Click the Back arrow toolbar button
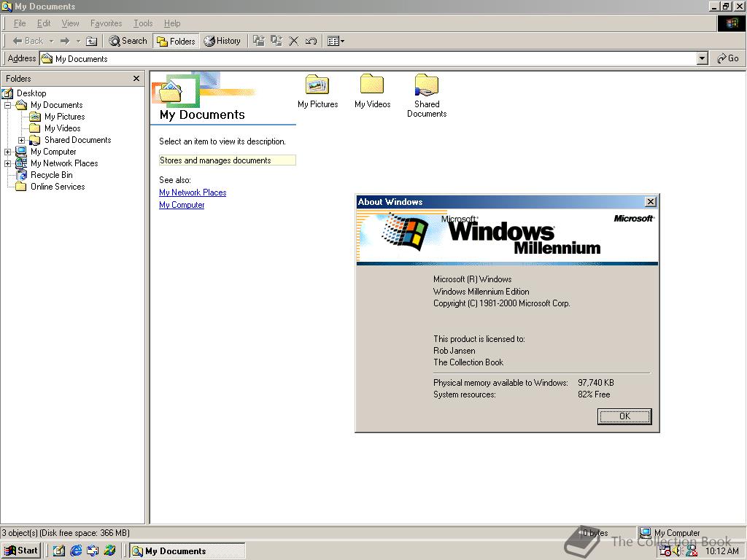Image resolution: width=747 pixels, height=560 pixels. tap(28, 41)
